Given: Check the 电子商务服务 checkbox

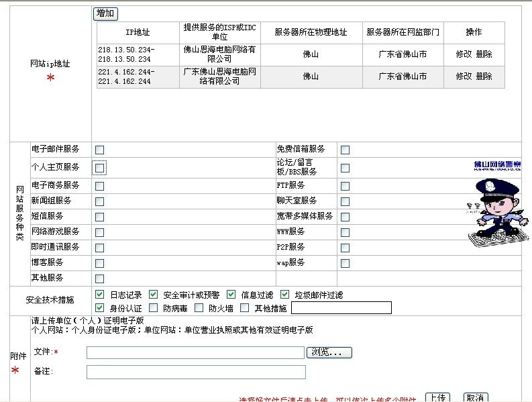Looking at the screenshot, I should (99, 186).
